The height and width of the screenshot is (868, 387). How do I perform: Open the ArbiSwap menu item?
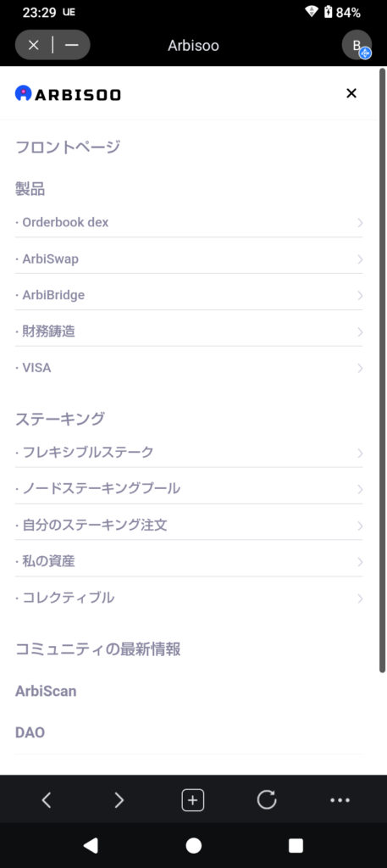[x=189, y=259]
